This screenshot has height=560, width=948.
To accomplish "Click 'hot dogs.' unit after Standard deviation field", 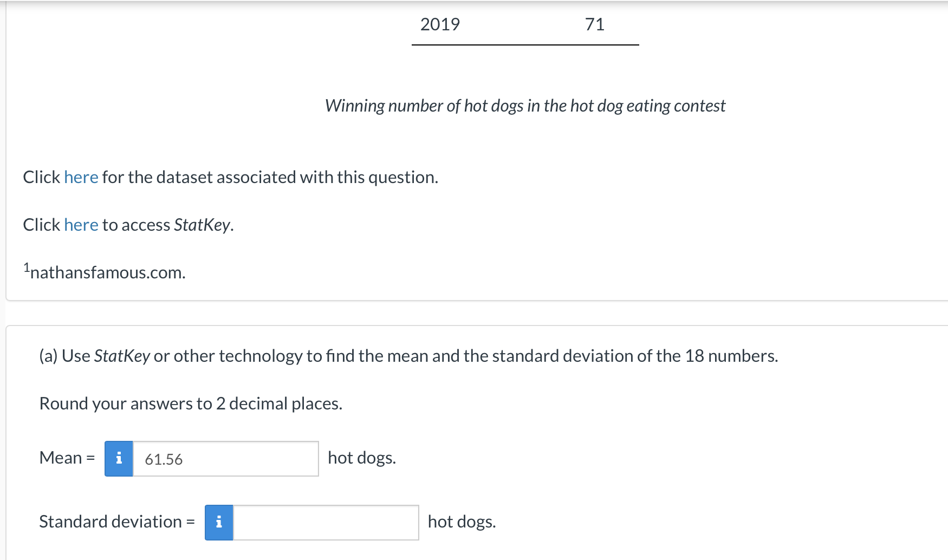I will tap(462, 522).
